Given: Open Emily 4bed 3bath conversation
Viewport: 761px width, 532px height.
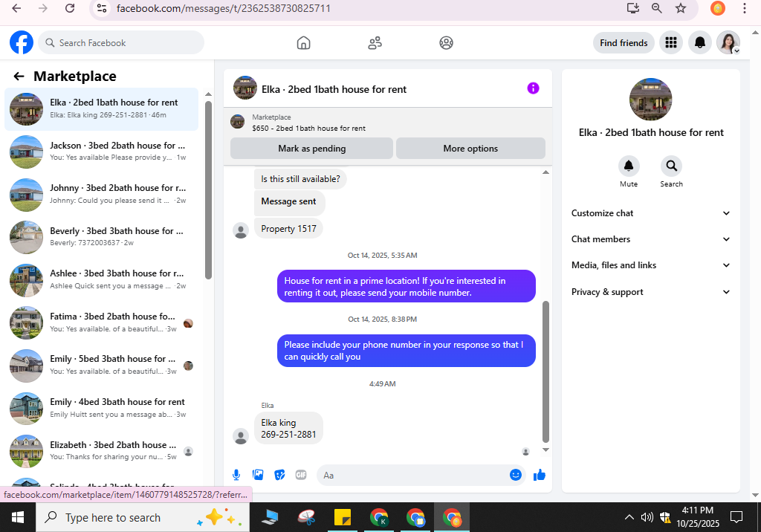Looking at the screenshot, I should coord(101,408).
